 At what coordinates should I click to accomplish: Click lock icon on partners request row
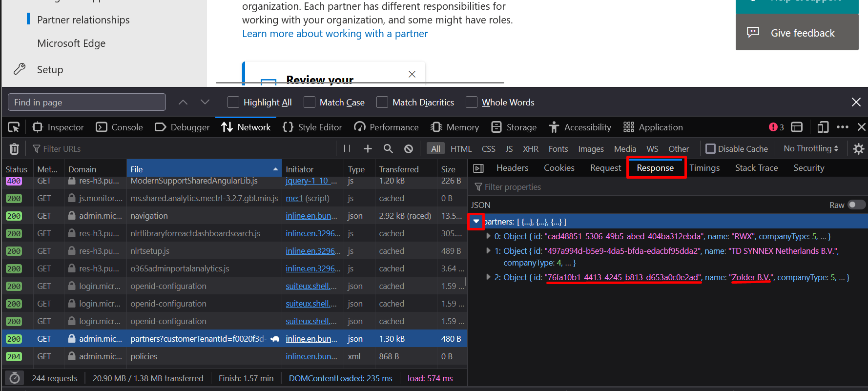[x=72, y=338]
